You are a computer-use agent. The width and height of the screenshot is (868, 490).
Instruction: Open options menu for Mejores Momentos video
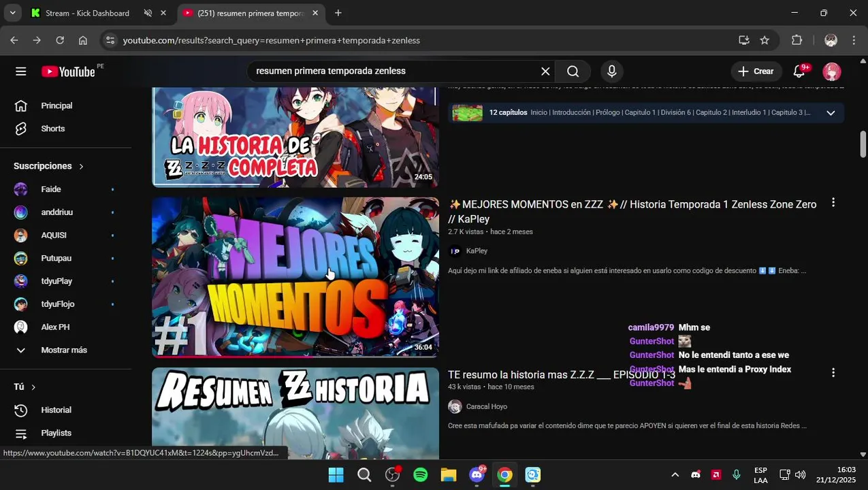coord(833,203)
